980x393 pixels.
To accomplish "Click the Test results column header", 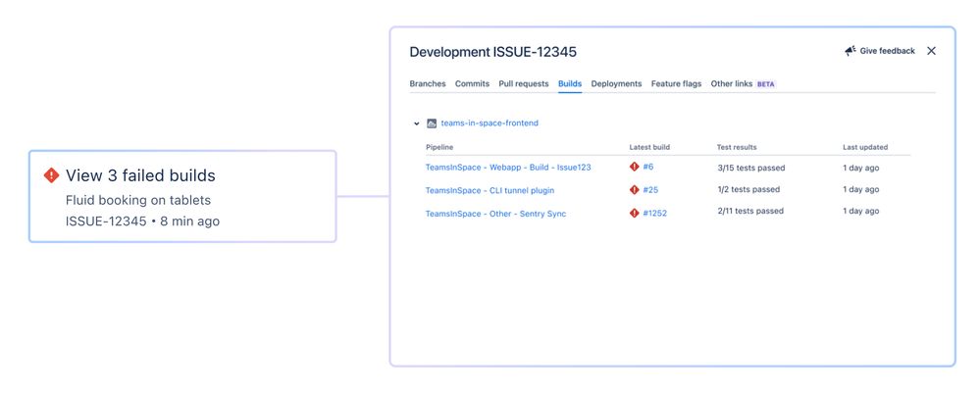I will 737,147.
